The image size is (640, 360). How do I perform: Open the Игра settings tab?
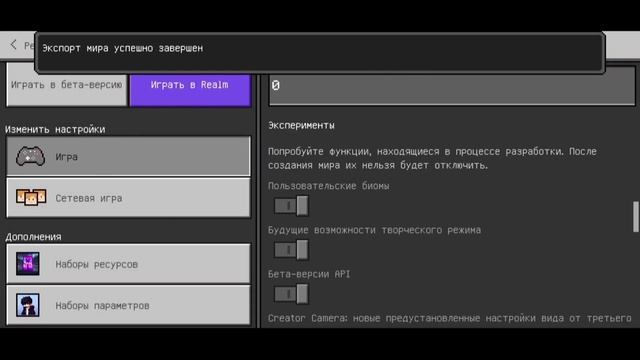click(128, 156)
